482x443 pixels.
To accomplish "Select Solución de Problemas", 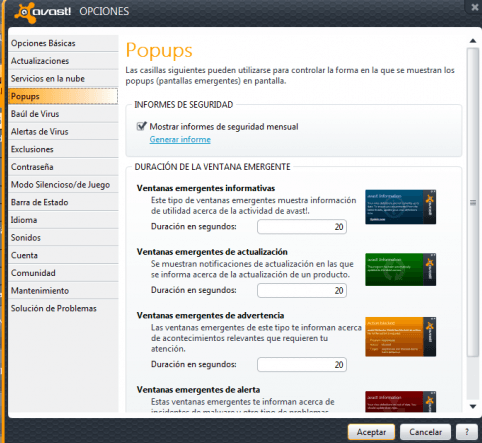I will point(63,308).
